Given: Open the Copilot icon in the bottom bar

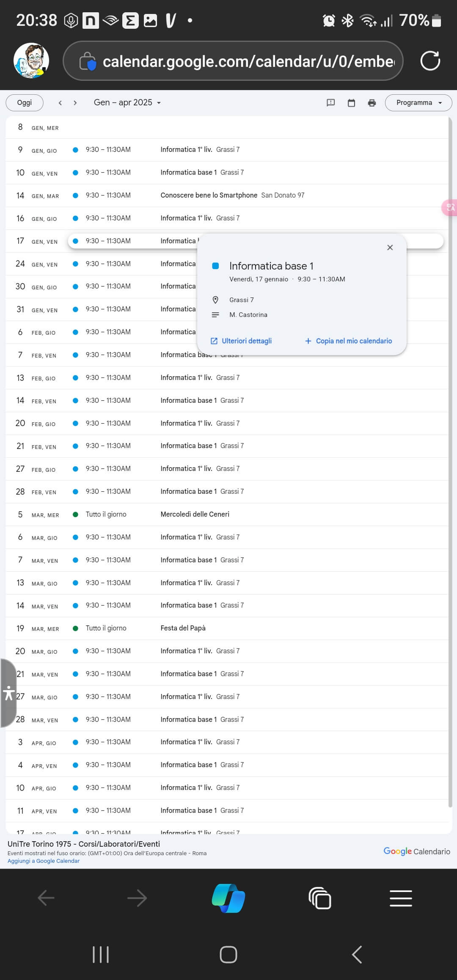Looking at the screenshot, I should click(228, 898).
